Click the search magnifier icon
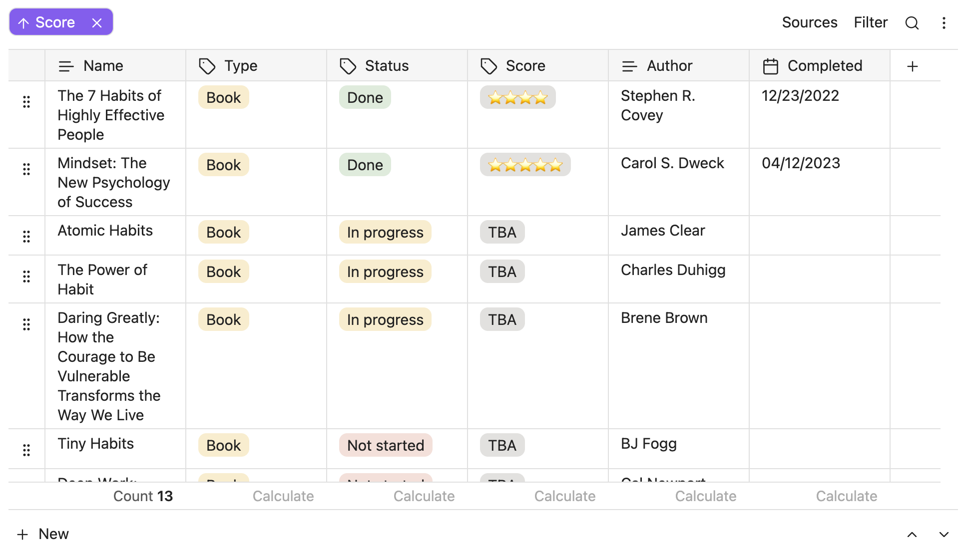 [912, 23]
